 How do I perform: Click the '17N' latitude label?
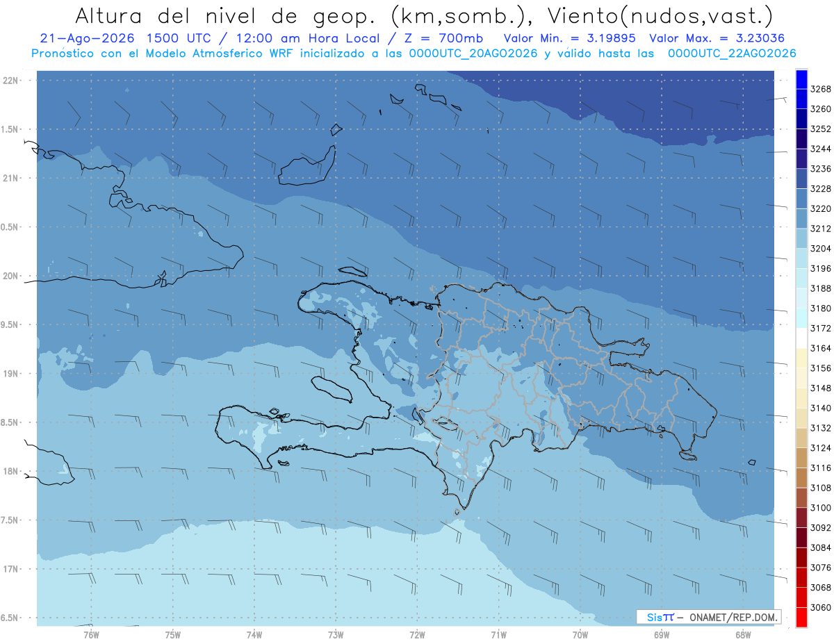point(12,569)
